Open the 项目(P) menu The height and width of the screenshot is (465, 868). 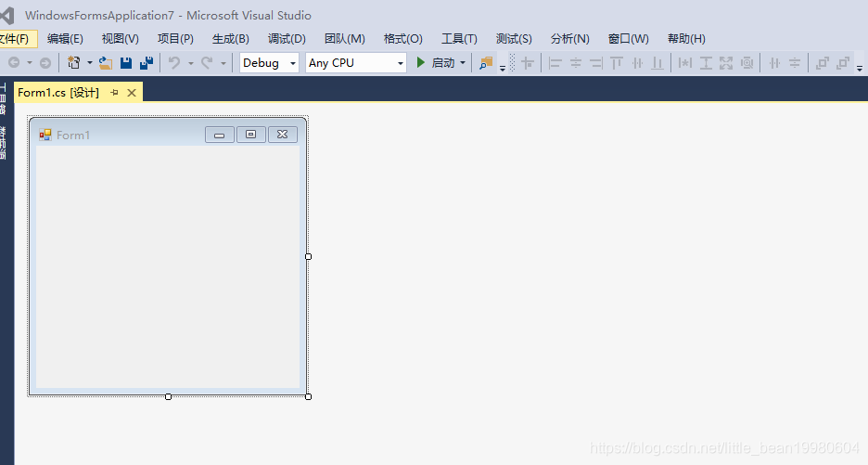pyautogui.click(x=175, y=39)
